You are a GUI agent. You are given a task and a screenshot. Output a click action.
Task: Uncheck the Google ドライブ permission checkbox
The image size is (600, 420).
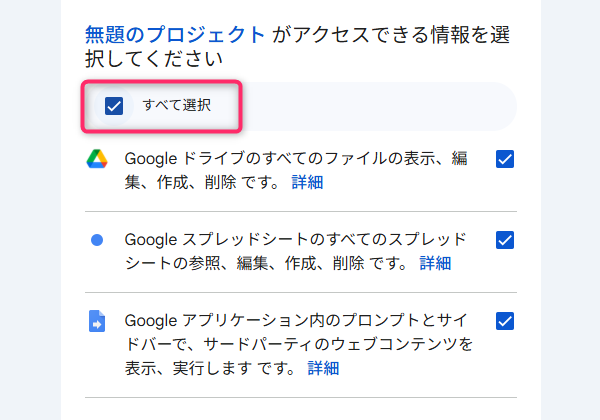(x=505, y=159)
